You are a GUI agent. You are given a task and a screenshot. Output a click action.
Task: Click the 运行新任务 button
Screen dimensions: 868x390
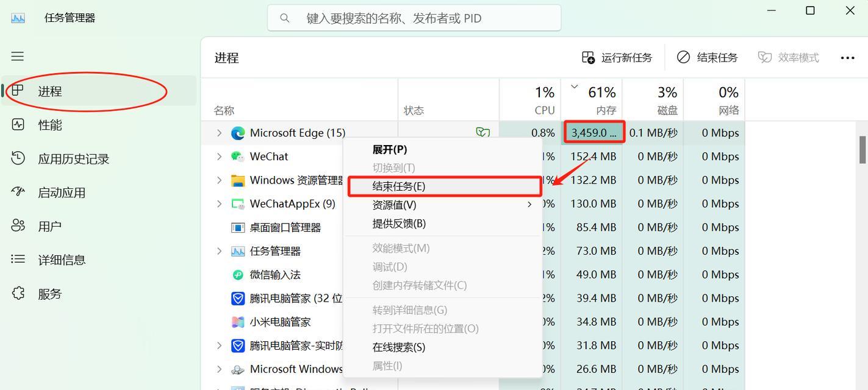coord(617,57)
